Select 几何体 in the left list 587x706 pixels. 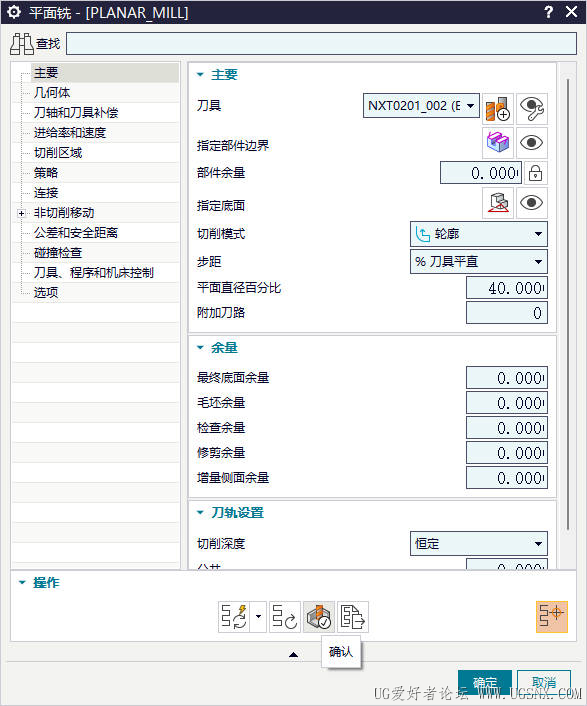pyautogui.click(x=52, y=93)
